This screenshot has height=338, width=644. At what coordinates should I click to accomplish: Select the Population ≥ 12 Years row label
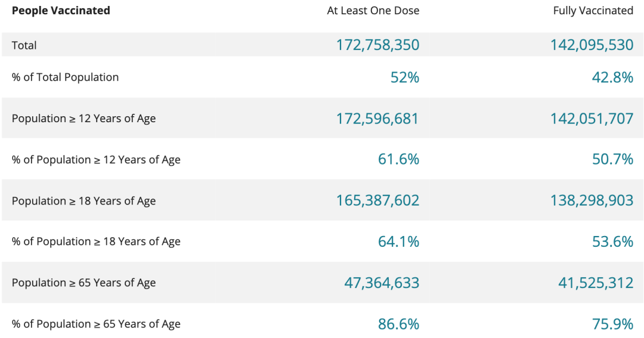pyautogui.click(x=83, y=119)
